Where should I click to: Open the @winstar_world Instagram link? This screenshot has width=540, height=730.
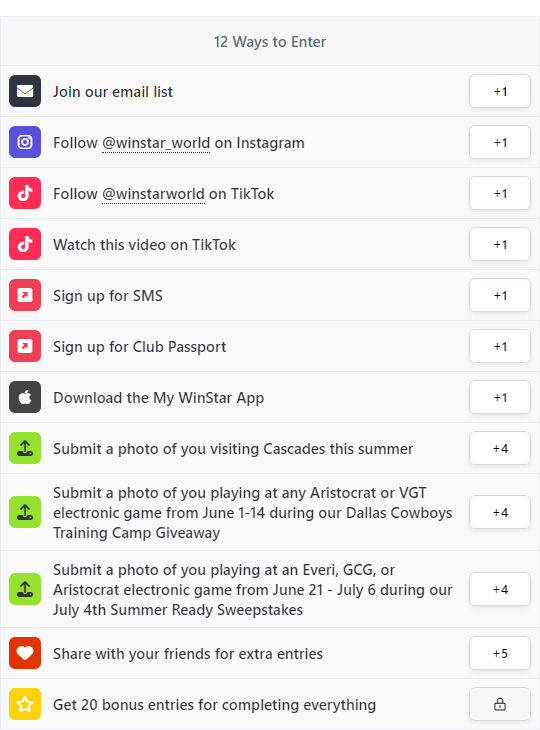tap(156, 143)
